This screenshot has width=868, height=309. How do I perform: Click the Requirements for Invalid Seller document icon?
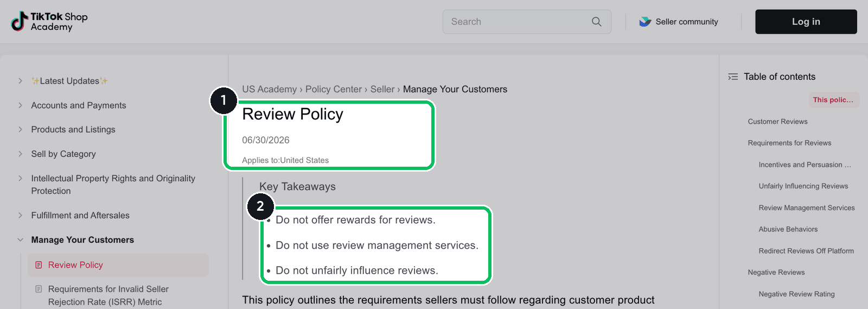[39, 289]
